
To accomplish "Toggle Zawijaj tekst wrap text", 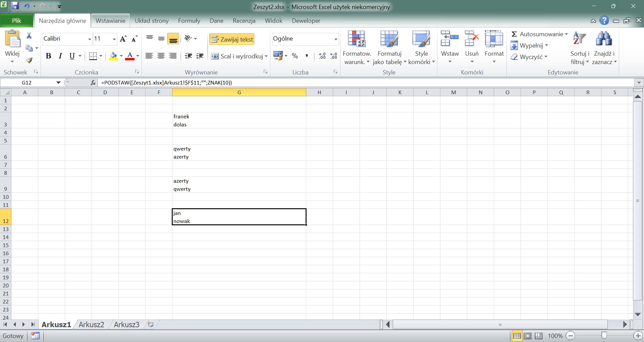I will point(232,39).
